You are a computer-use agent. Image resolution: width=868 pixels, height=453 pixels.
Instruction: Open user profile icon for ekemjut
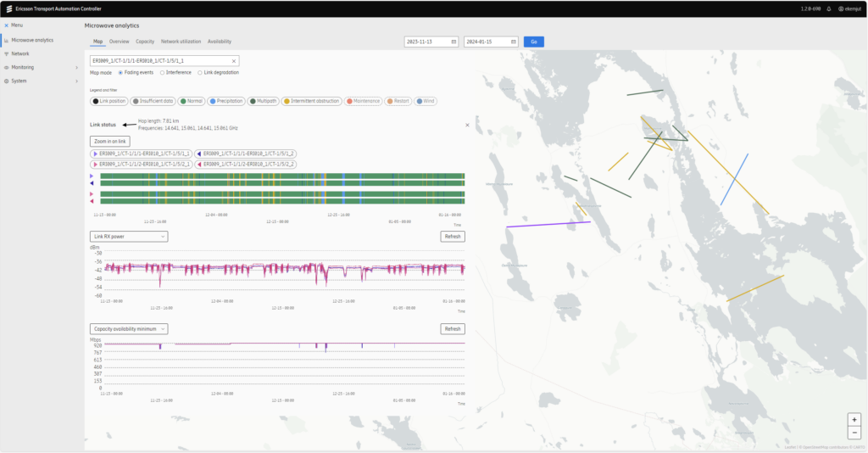(x=840, y=8)
